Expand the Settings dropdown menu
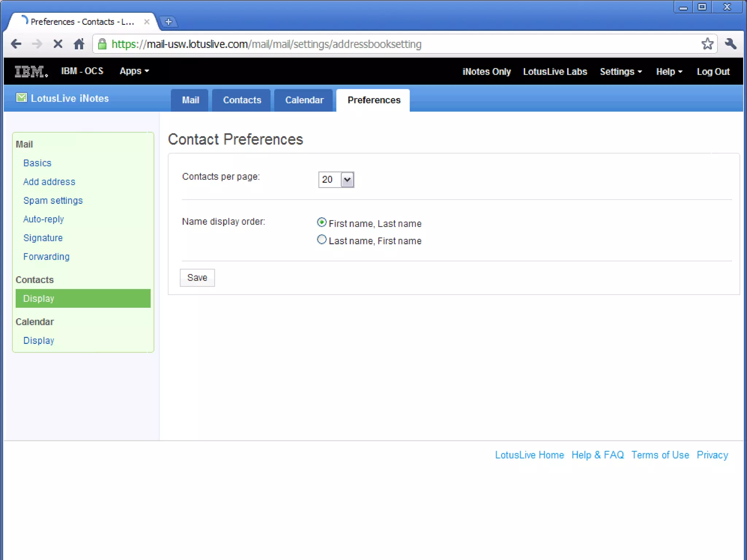 tap(620, 71)
